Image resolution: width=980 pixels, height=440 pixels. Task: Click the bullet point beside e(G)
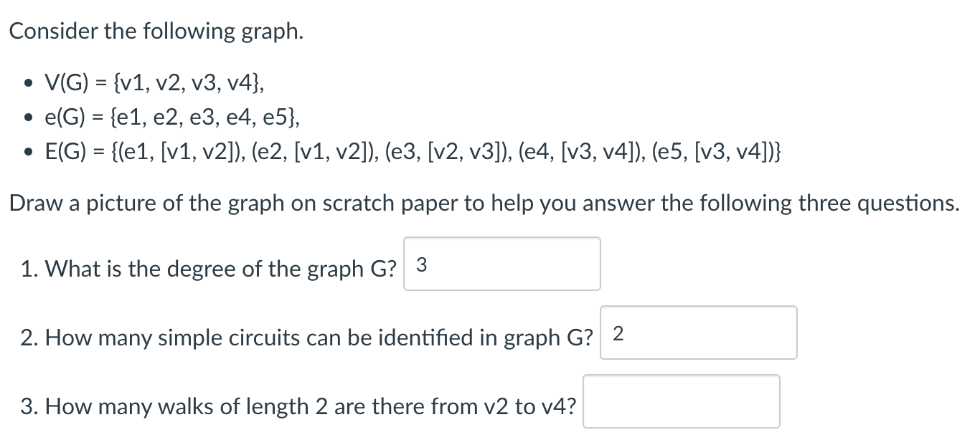[x=28, y=117]
